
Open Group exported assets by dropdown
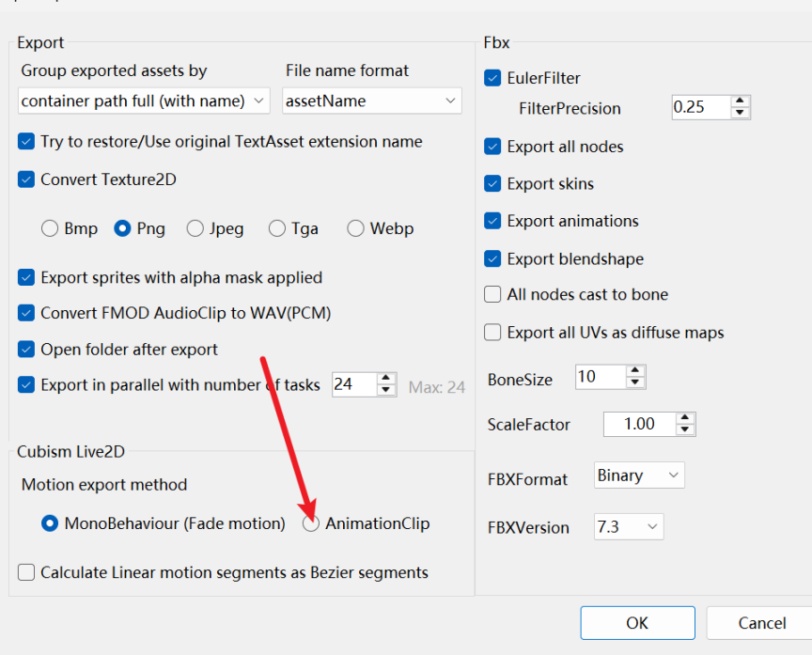(x=144, y=101)
